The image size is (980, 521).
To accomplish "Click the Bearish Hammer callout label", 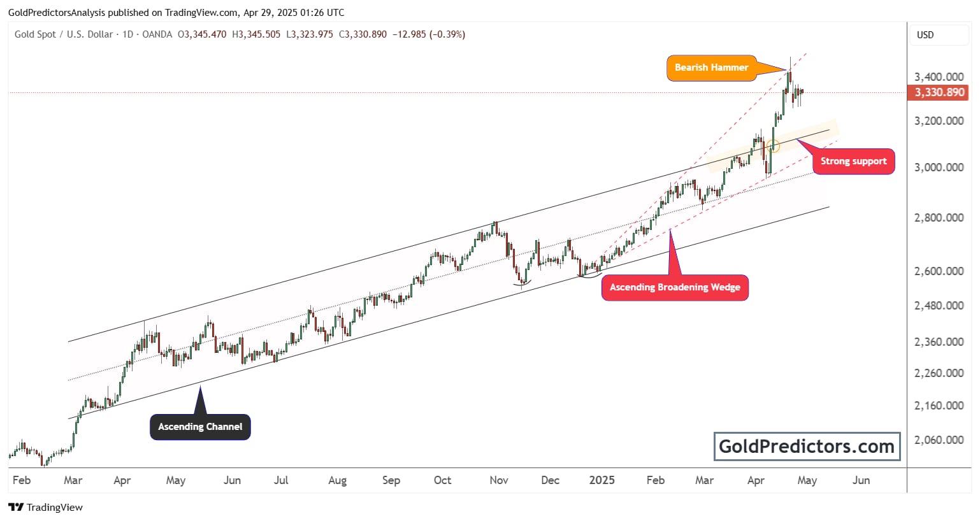I will coord(711,68).
